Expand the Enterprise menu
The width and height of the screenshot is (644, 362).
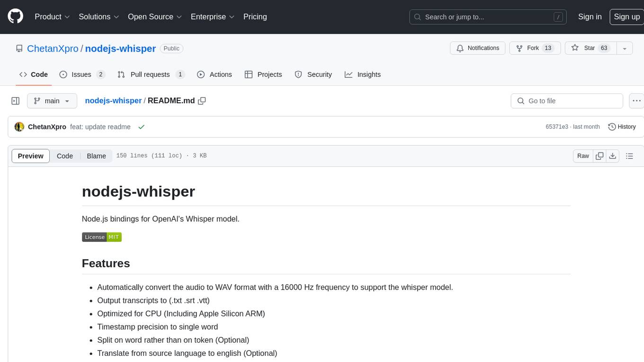213,17
